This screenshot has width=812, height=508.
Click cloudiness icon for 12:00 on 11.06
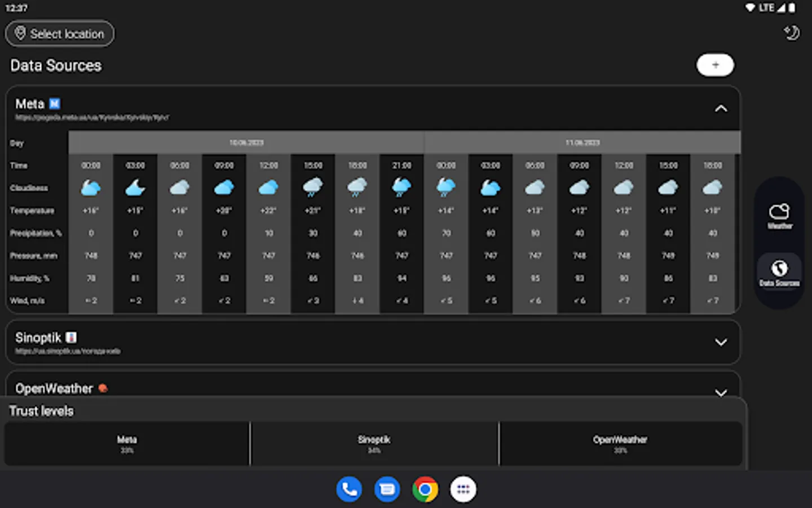624,187
